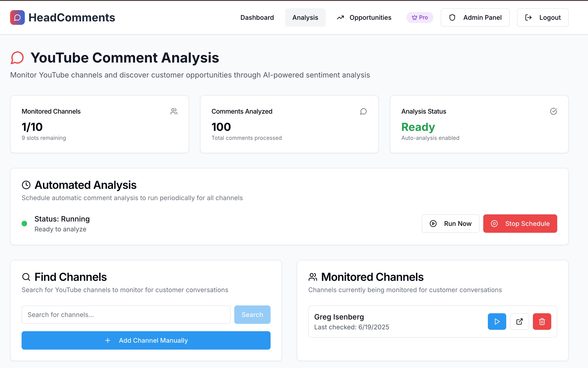Click the Automated Analysis clock icon
This screenshot has height=368, width=588.
click(x=26, y=185)
